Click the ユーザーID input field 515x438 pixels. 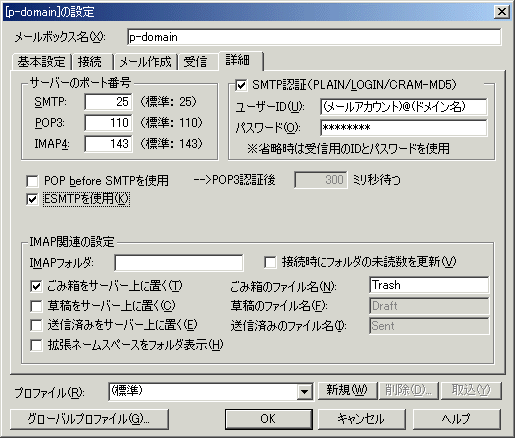(x=403, y=107)
